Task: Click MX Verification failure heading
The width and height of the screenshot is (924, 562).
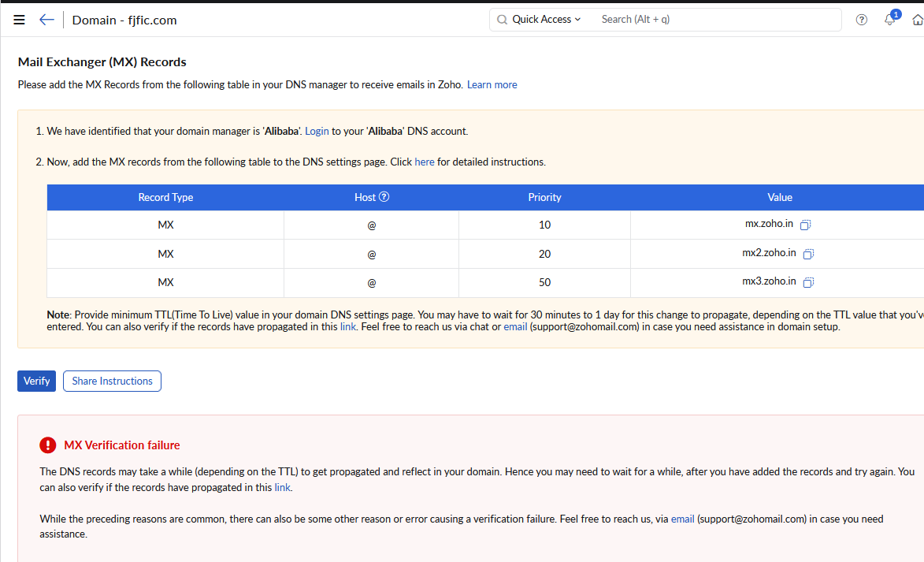Action: (x=122, y=445)
